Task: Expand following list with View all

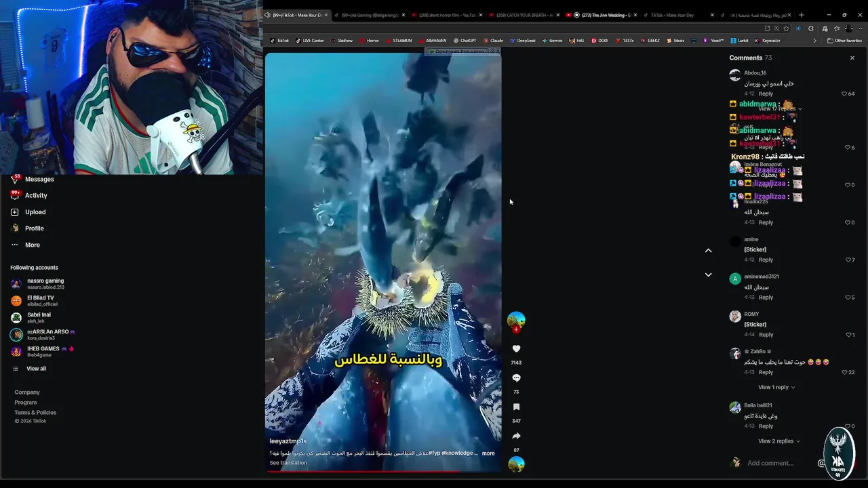Action: pyautogui.click(x=29, y=369)
